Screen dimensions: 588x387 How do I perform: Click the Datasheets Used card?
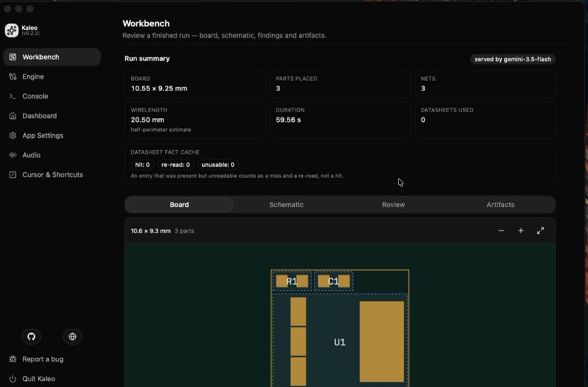(x=485, y=120)
